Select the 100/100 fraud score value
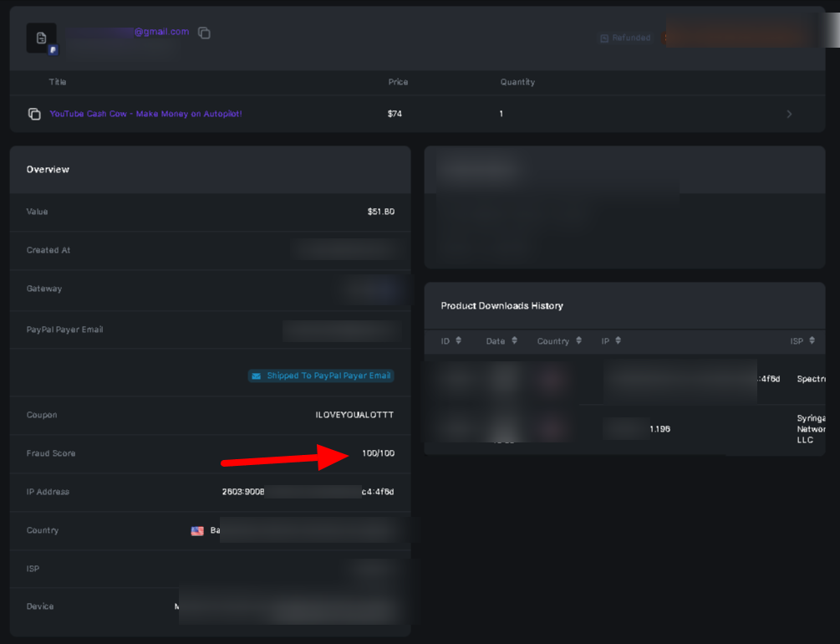 point(379,453)
